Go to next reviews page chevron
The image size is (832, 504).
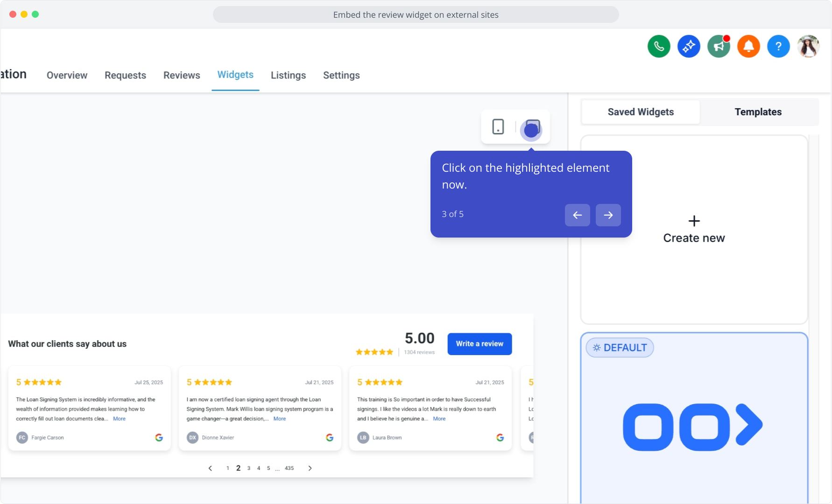point(310,468)
